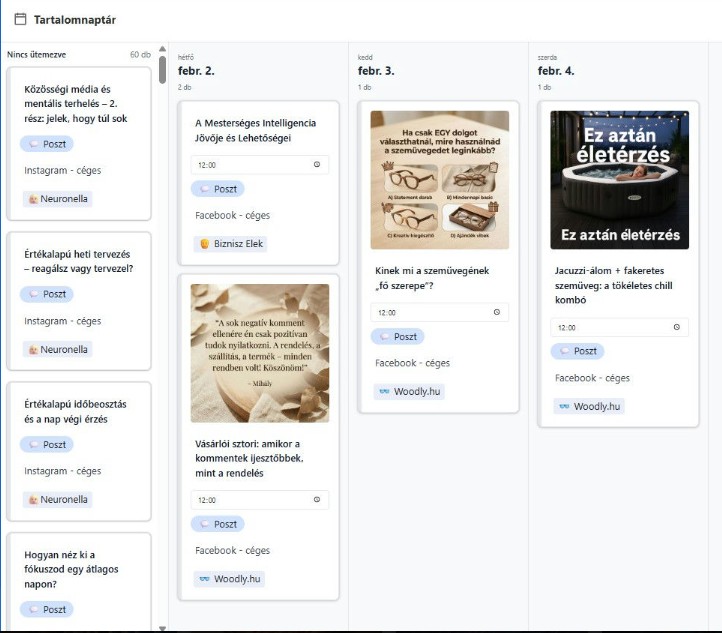This screenshot has height=633, width=722.
Task: Click the Poszt tag on the Értékalapú heti tervezés card
Action: point(47,294)
